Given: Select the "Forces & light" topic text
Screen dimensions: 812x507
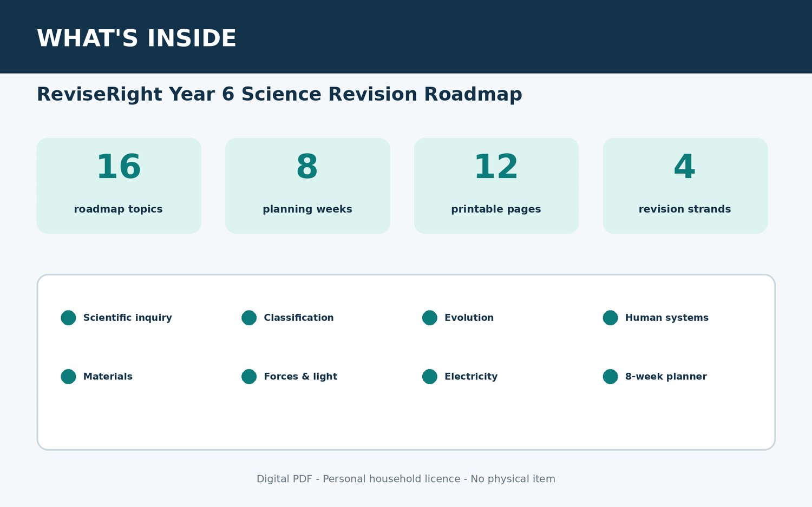Looking at the screenshot, I should coord(300,377).
